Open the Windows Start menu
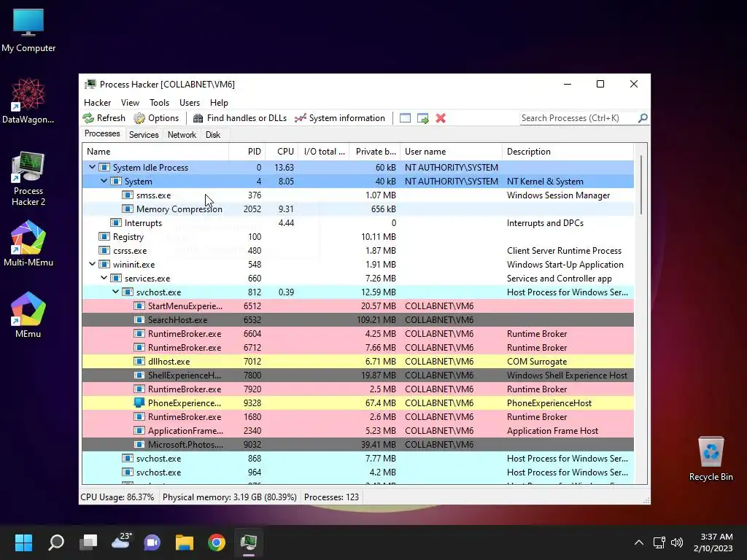 point(23,542)
